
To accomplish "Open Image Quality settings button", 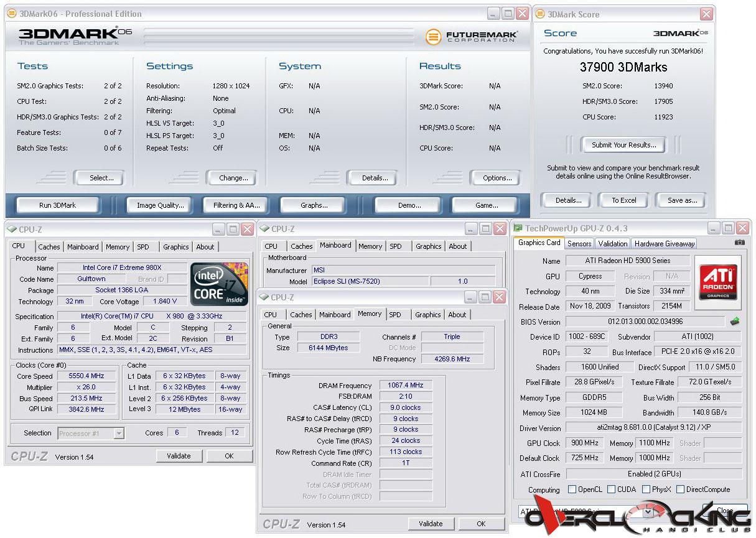I will click(x=161, y=205).
